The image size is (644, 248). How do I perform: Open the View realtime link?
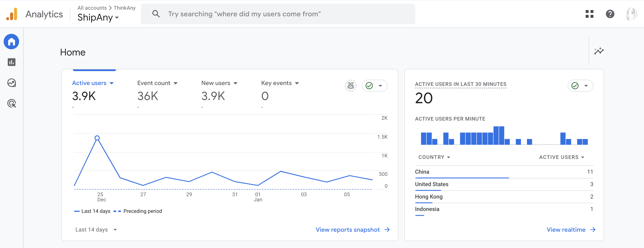coord(571,230)
